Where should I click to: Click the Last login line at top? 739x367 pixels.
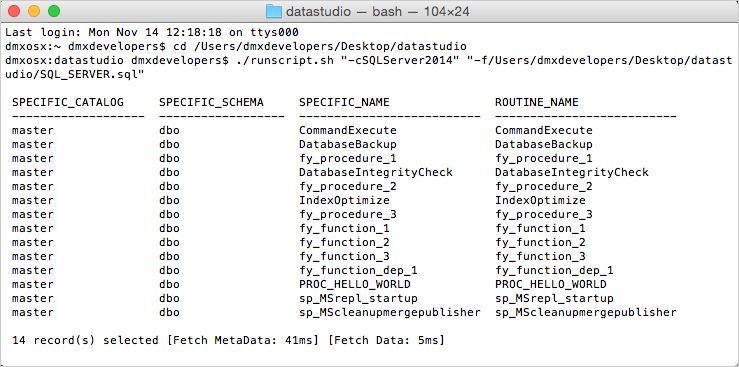(x=152, y=33)
